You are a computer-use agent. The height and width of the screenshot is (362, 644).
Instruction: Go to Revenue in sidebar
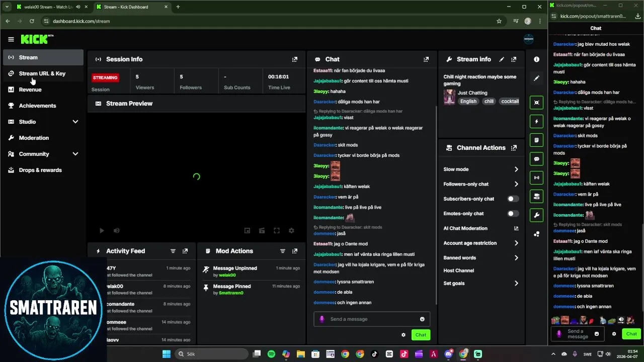click(43, 89)
